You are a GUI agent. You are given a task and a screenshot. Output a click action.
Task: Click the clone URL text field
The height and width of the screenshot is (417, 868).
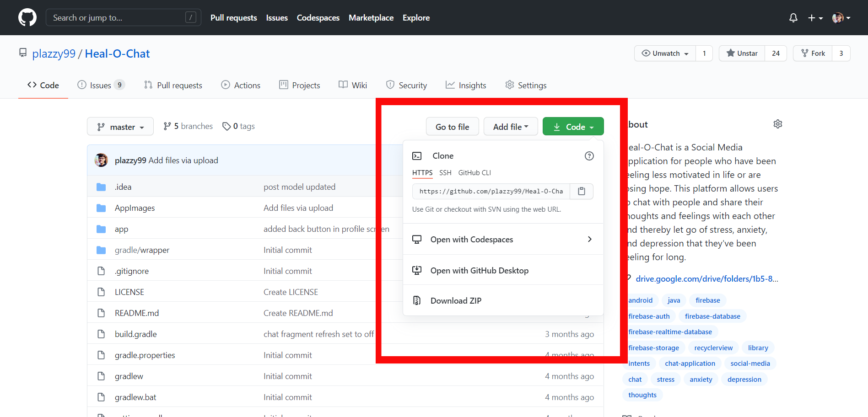point(491,191)
